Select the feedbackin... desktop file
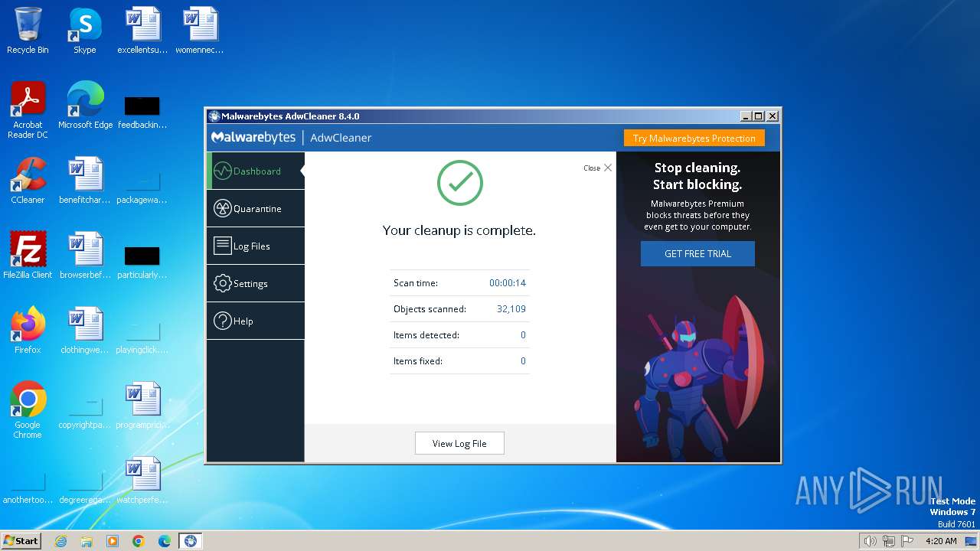The width and height of the screenshot is (980, 551). point(142,112)
